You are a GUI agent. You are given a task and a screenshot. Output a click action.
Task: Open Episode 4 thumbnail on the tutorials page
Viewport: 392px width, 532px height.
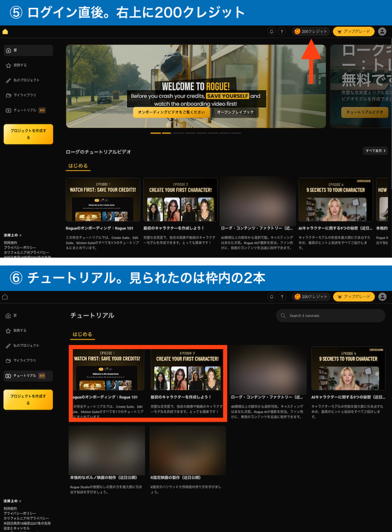[x=348, y=369]
